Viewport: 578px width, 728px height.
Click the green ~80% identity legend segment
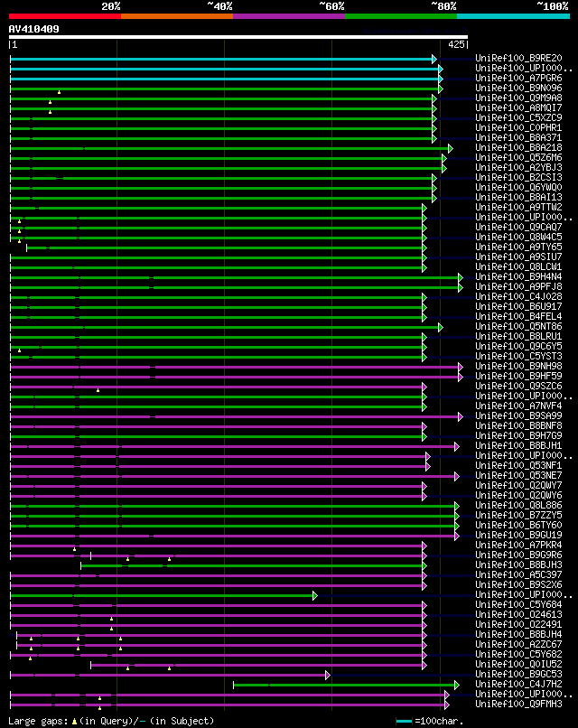coord(401,16)
